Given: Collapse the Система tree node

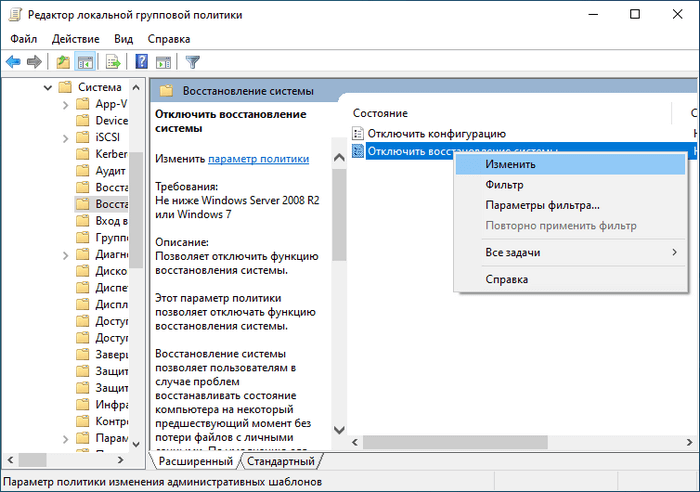Looking at the screenshot, I should [48, 88].
